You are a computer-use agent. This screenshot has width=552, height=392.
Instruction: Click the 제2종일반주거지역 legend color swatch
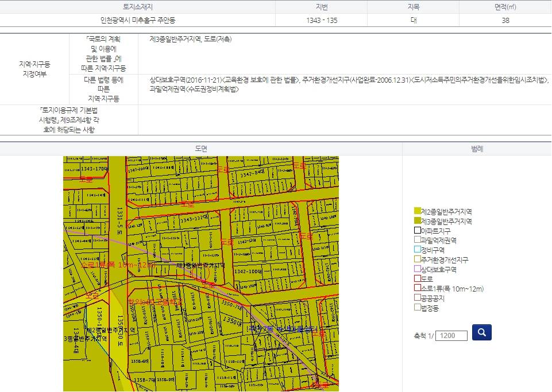[x=418, y=211]
